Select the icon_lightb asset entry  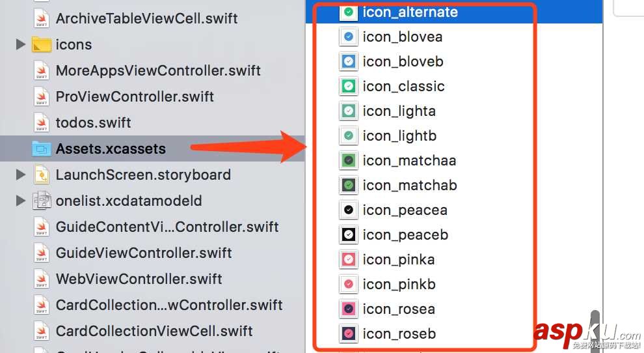[x=399, y=136]
